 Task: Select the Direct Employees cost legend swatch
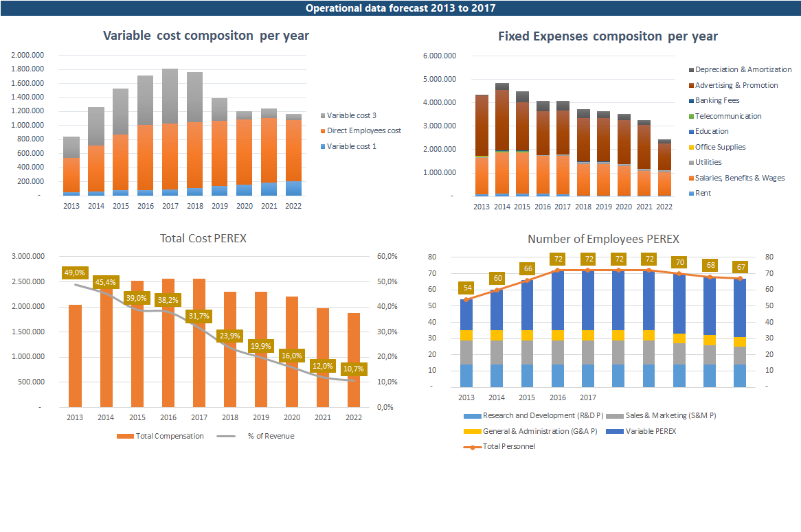322,130
